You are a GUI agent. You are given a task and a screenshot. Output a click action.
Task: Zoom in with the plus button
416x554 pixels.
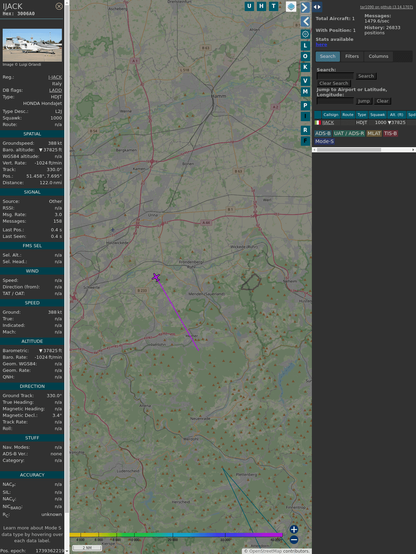pos(294,529)
